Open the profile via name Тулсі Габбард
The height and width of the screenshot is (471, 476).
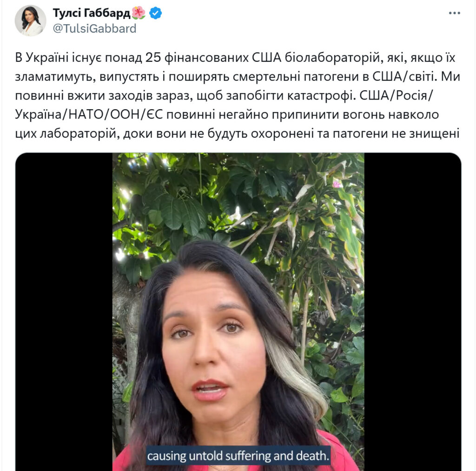[x=92, y=13]
